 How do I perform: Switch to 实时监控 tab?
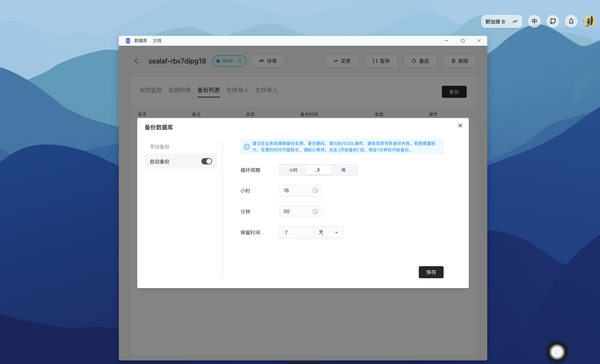pyautogui.click(x=151, y=90)
